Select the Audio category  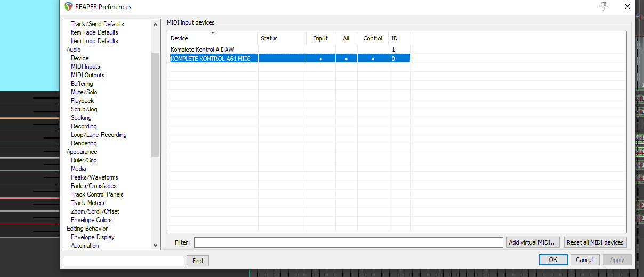[x=74, y=50]
